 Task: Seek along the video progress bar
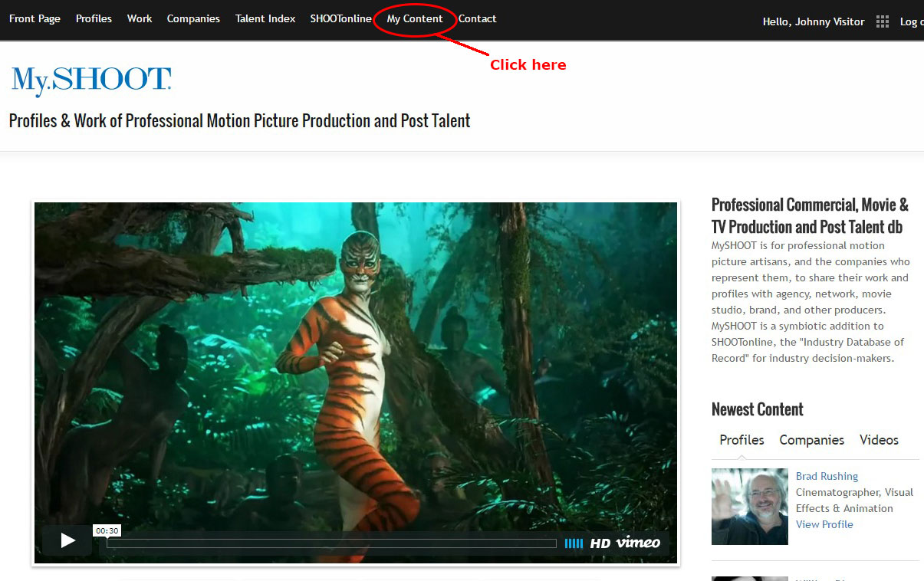(331, 543)
